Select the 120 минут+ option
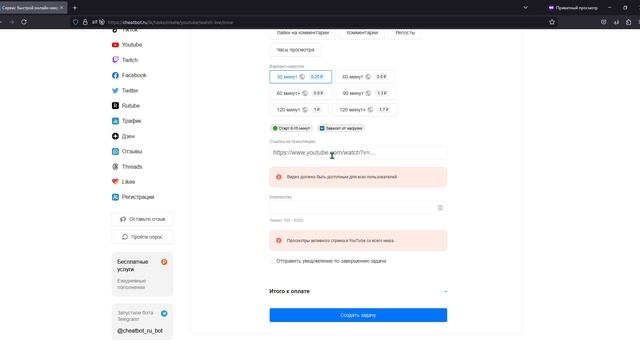This screenshot has height=360, width=640. coord(364,109)
